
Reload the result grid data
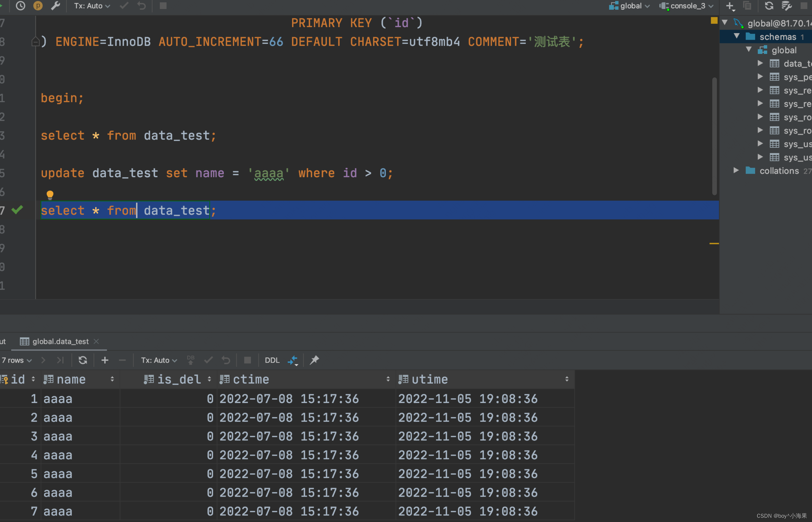[83, 360]
